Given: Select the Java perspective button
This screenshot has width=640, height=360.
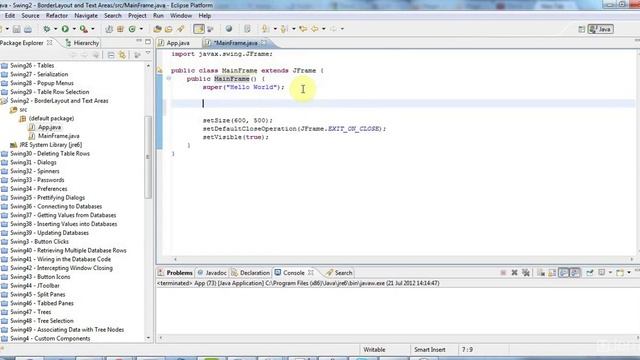Looking at the screenshot, I should (x=600, y=29).
